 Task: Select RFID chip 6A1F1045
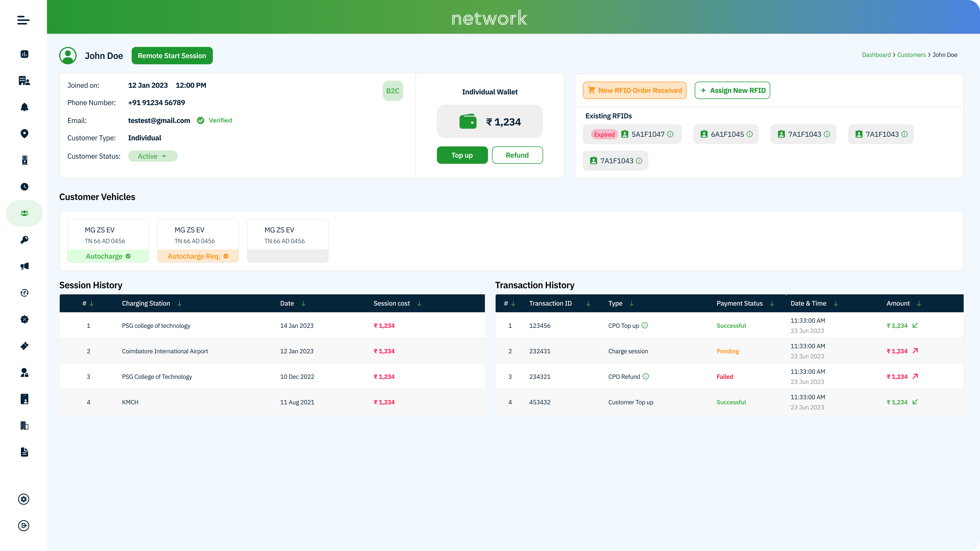pos(726,134)
